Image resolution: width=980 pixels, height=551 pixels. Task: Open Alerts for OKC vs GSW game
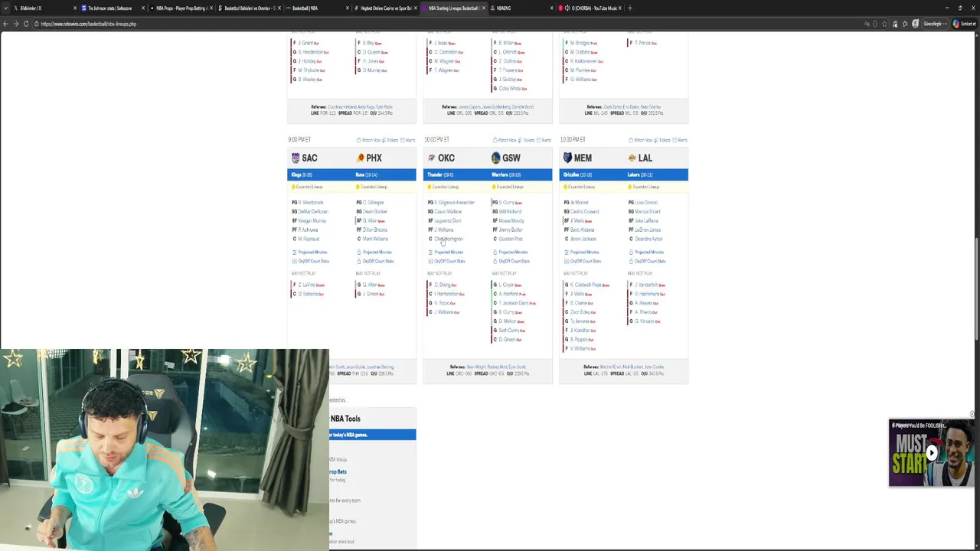click(x=544, y=140)
